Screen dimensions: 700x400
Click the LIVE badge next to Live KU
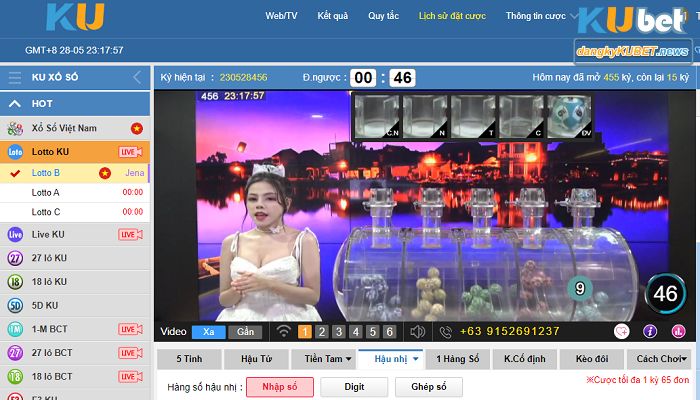point(130,234)
